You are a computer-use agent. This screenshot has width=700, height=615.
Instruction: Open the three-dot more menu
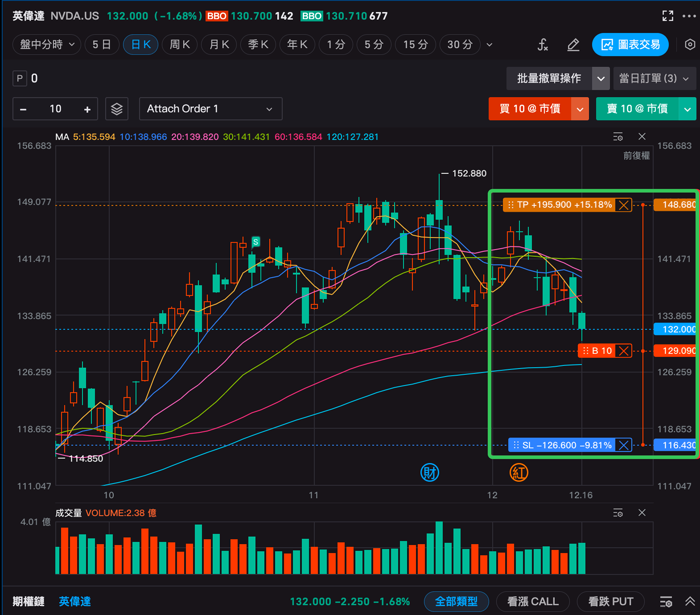pyautogui.click(x=689, y=16)
